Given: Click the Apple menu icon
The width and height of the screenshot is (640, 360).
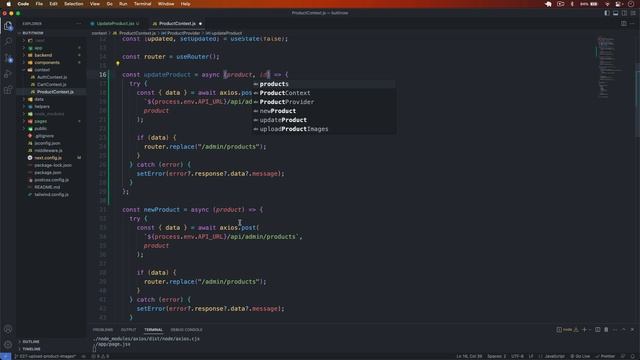Looking at the screenshot, I should pos(9,4).
